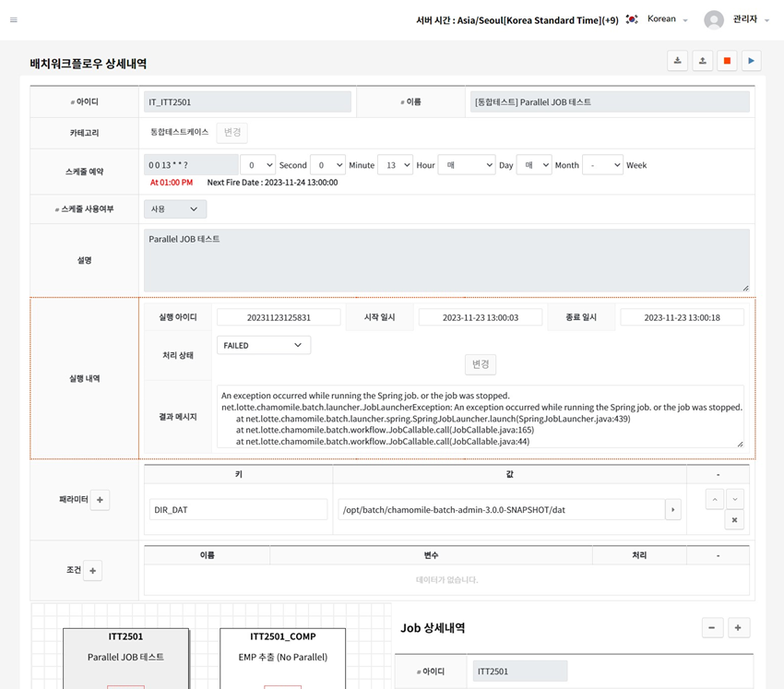Run the workflow with the blue play button
The width and height of the screenshot is (784, 689).
pos(751,61)
